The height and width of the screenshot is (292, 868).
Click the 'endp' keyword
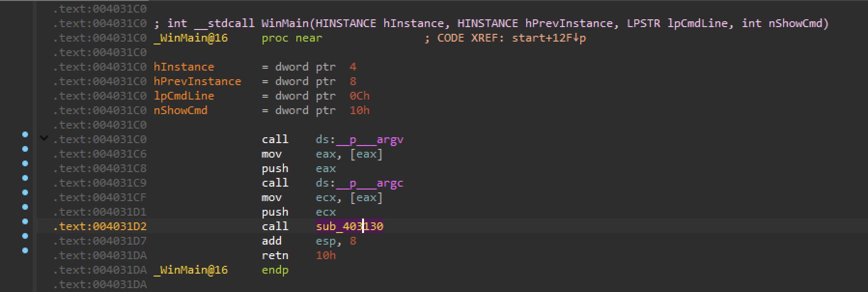[x=275, y=270]
